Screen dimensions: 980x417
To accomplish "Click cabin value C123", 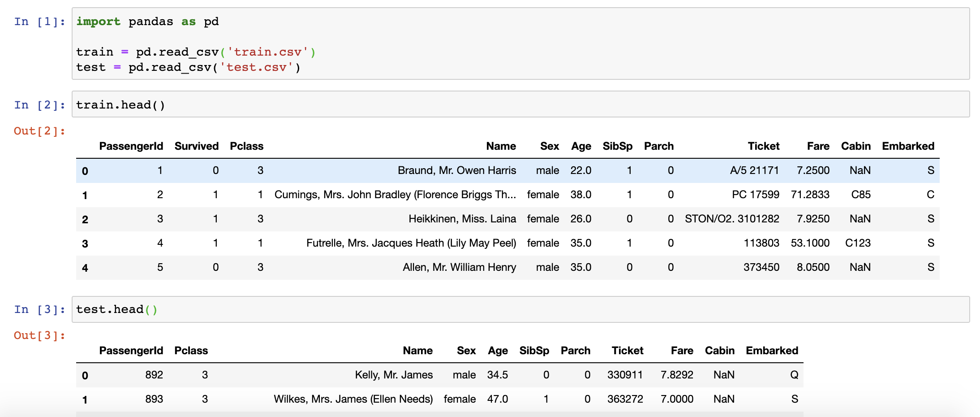I will pyautogui.click(x=858, y=243).
